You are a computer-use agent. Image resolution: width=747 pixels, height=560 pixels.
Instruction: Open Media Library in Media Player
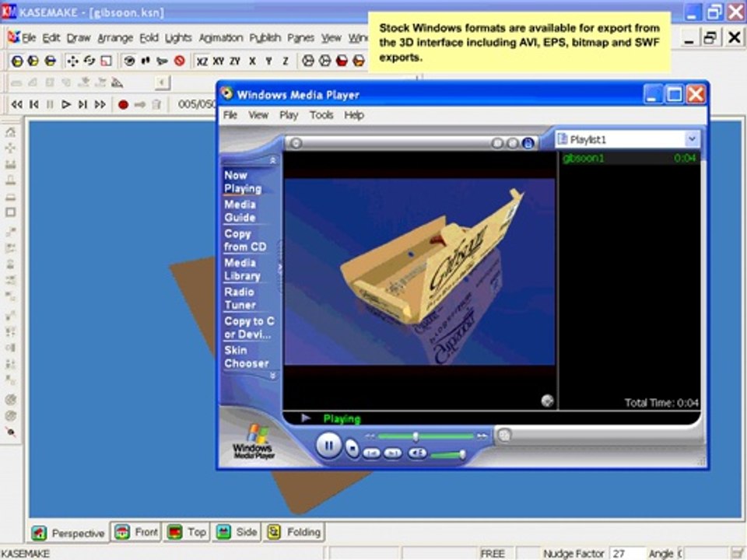pyautogui.click(x=242, y=269)
